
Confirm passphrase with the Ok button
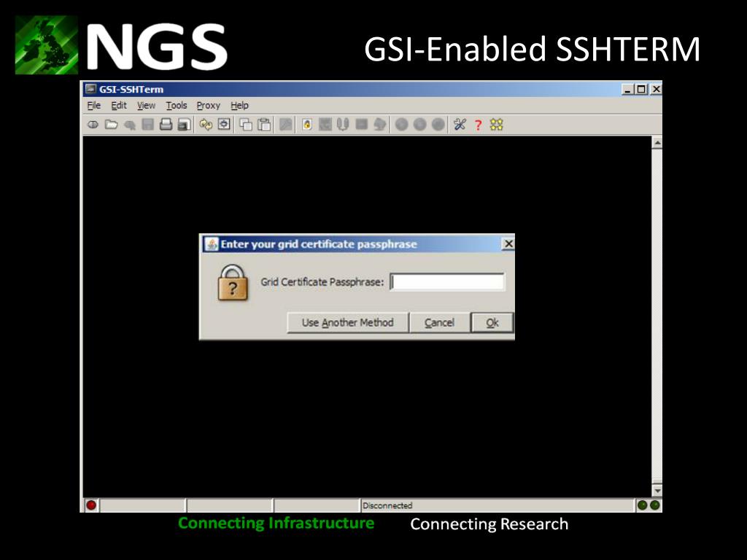(x=492, y=322)
